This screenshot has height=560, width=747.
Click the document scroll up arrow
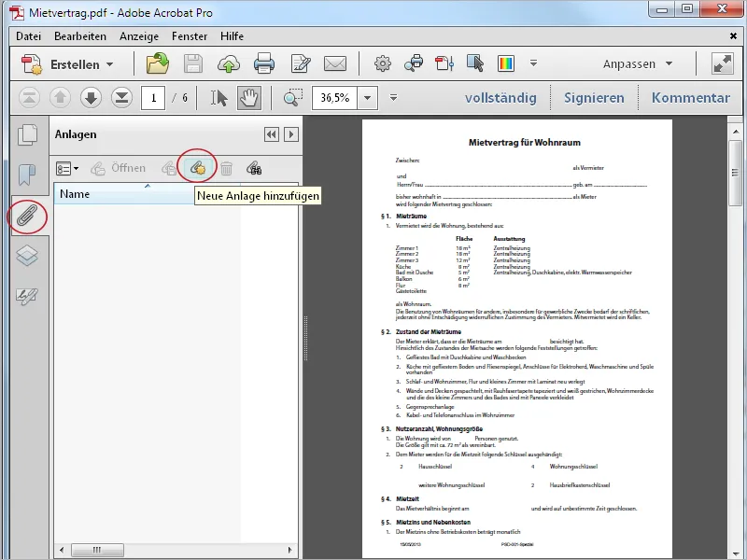pyautogui.click(x=735, y=131)
